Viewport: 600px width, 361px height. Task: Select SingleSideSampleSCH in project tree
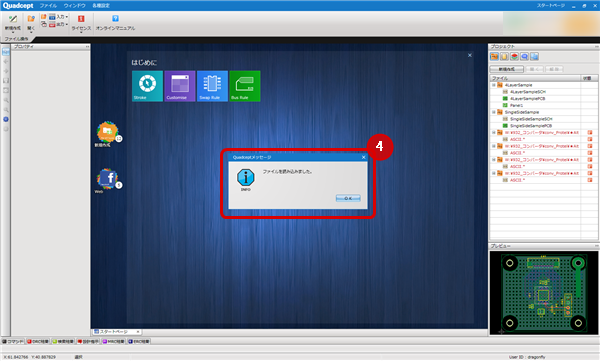coord(531,119)
